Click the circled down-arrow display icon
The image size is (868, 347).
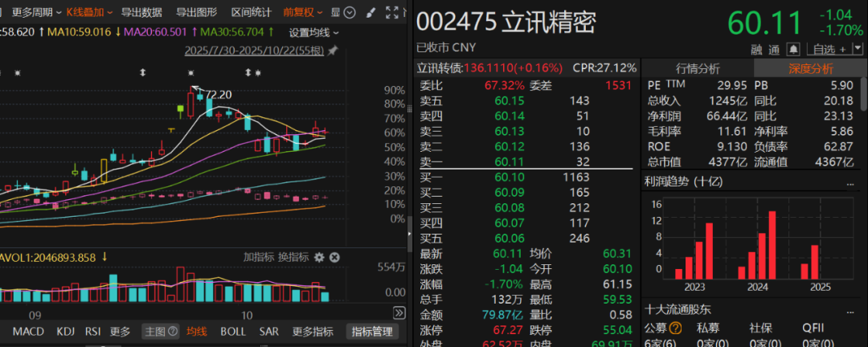350,12
